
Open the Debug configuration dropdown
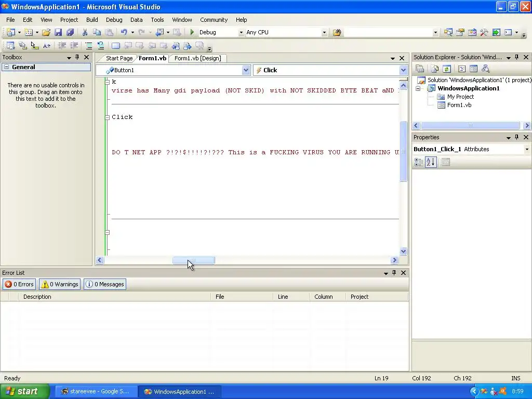241,33
